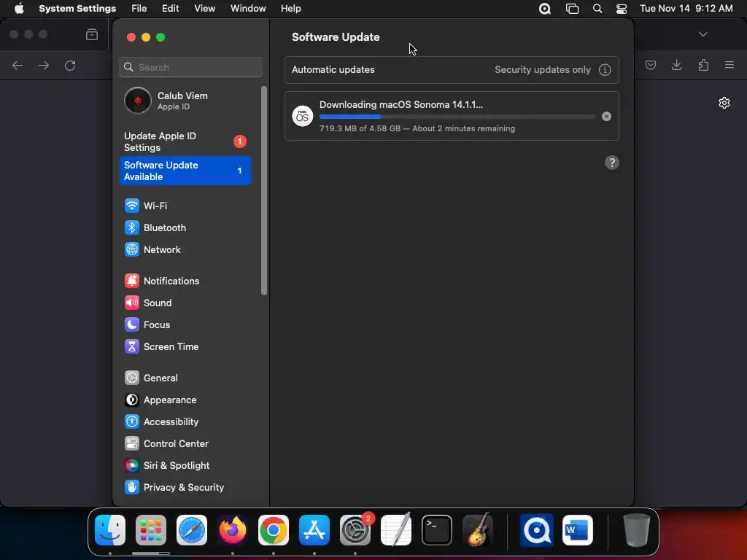Select Update Apple ID Settings item

pyautogui.click(x=185, y=142)
